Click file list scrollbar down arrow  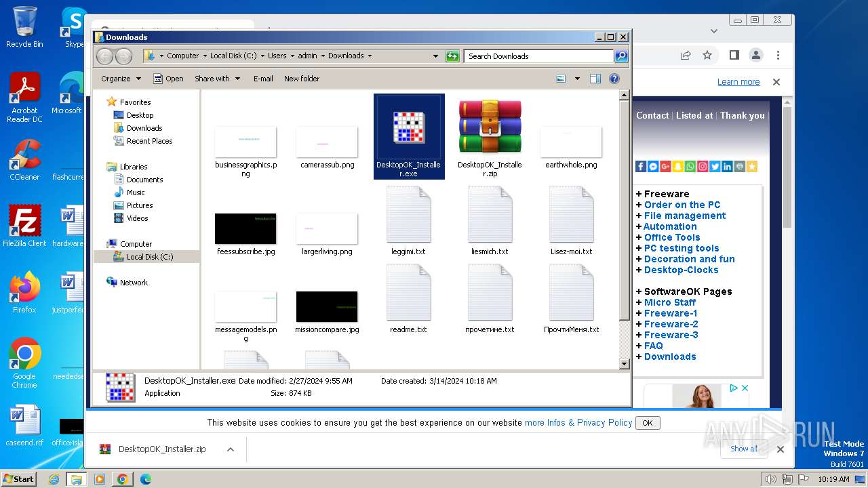[625, 364]
